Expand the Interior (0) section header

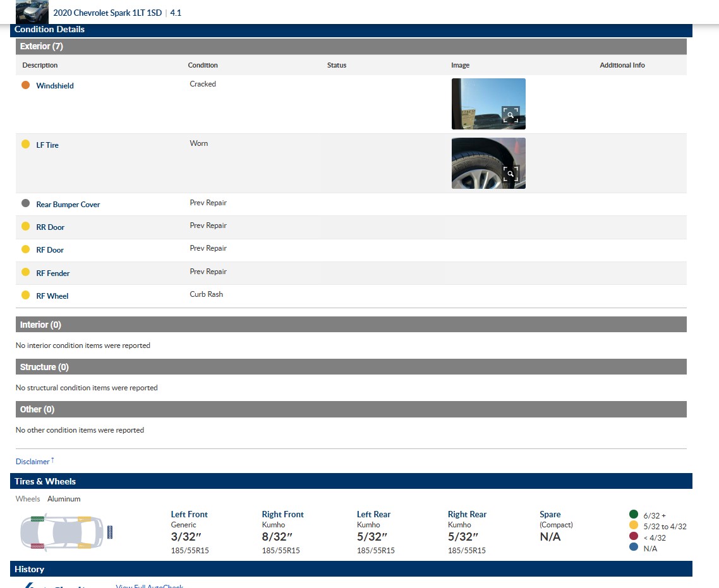(x=351, y=325)
